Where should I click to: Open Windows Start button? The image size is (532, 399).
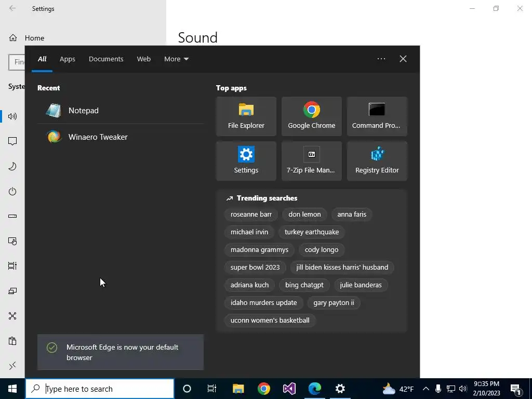pos(12,389)
